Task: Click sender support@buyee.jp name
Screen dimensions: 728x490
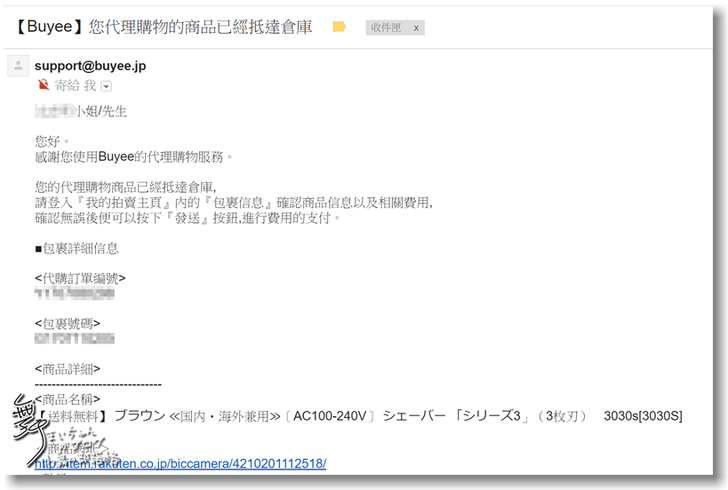Action: click(90, 66)
